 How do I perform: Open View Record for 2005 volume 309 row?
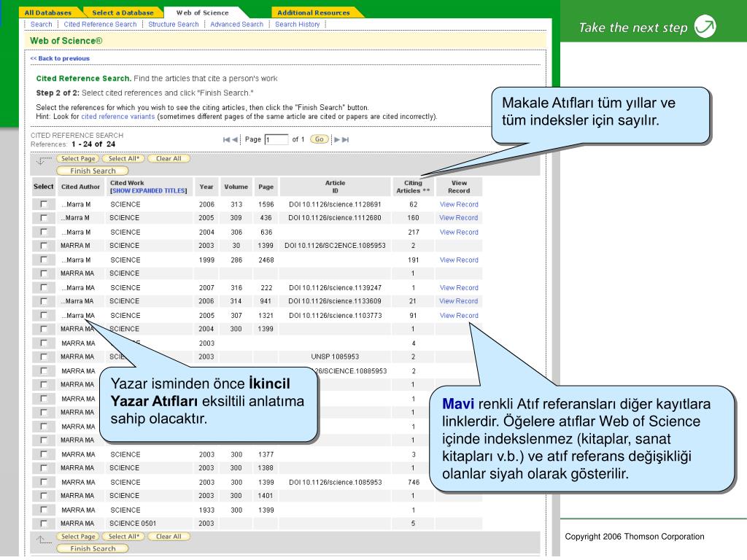point(459,217)
